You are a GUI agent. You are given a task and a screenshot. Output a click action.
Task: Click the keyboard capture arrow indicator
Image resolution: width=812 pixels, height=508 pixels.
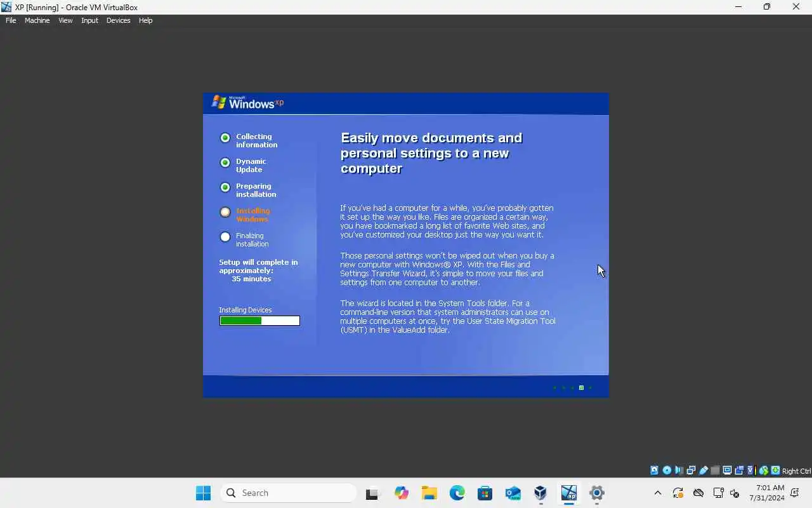click(775, 471)
